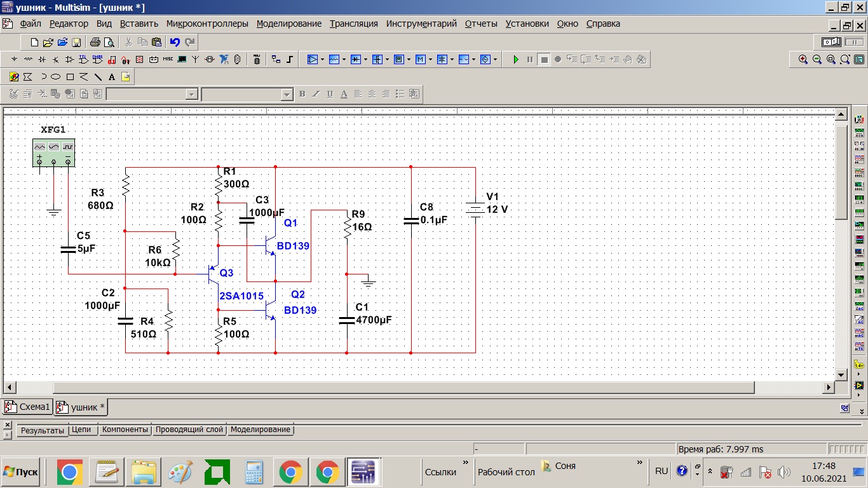Open the RU language indicator
Screen dimensions: 868x488
point(661,471)
